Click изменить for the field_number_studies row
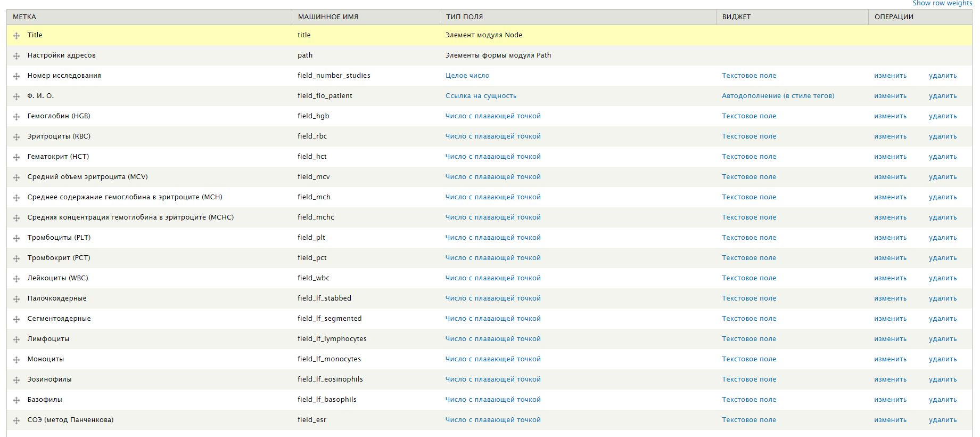This screenshot has width=980, height=437. (890, 76)
